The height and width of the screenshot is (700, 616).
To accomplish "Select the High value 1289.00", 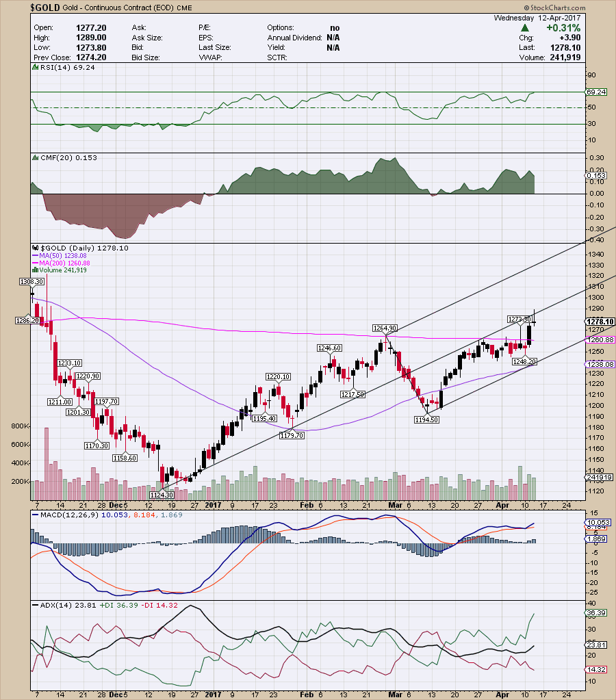I will pyautogui.click(x=91, y=38).
